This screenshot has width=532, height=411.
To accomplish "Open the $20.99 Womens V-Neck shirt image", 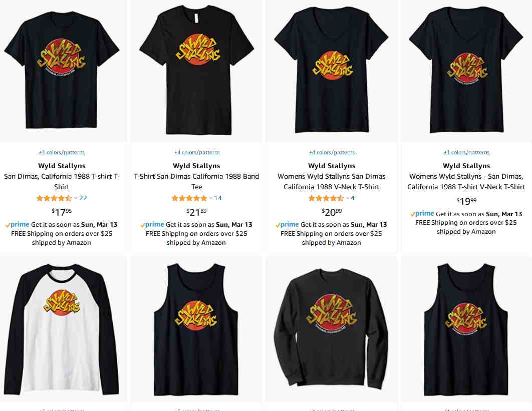I will pyautogui.click(x=331, y=70).
